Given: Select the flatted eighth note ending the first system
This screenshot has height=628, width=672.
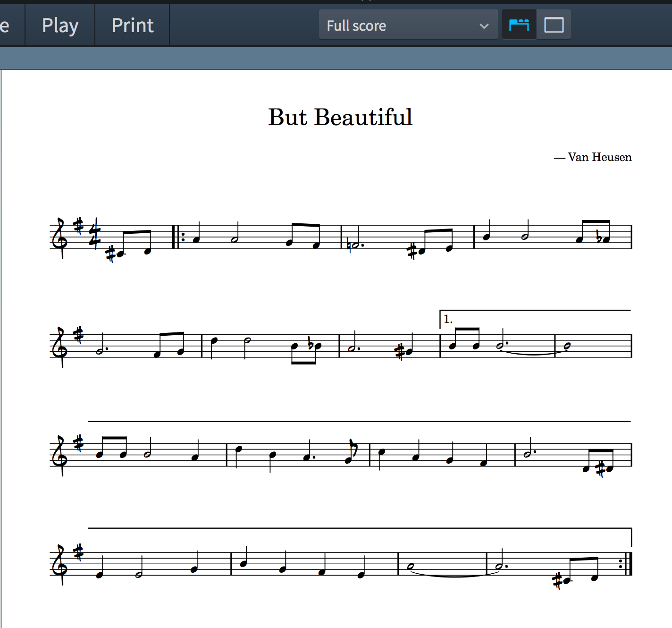Looking at the screenshot, I should pyautogui.click(x=606, y=240).
